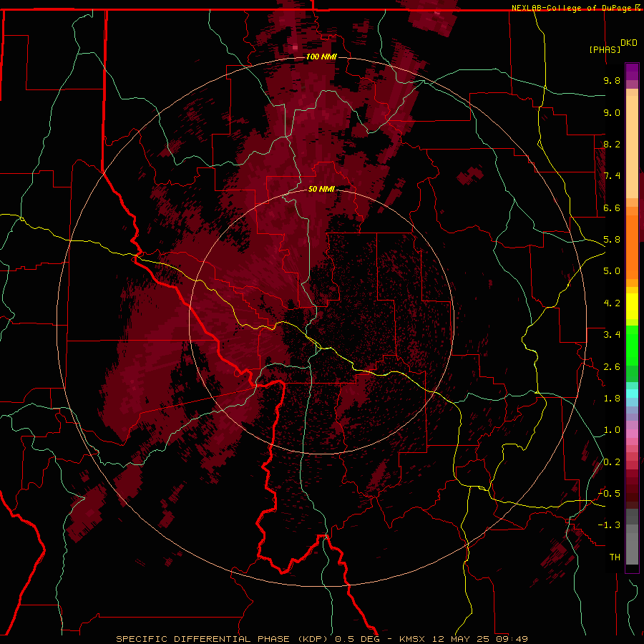Click the SPECIFIC DIFFERENTIAL PHASE (KDP) caption

[223, 639]
